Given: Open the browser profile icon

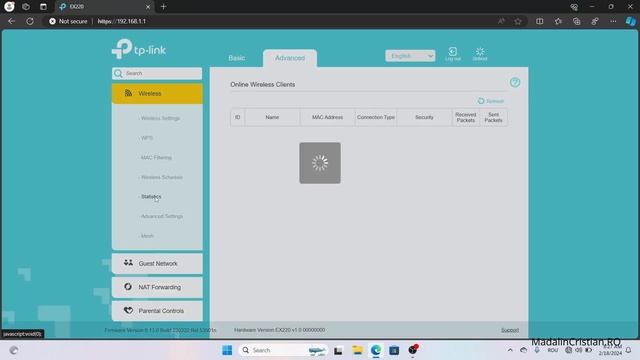Looking at the screenshot, I should [9, 7].
